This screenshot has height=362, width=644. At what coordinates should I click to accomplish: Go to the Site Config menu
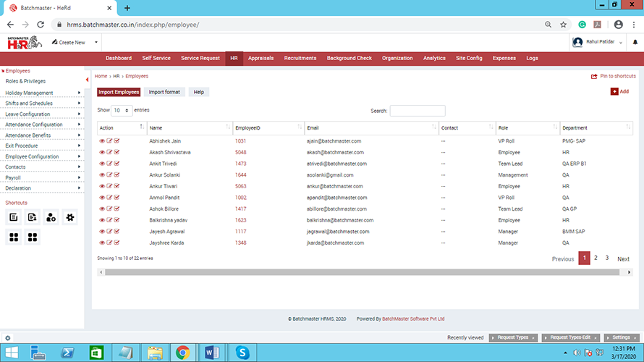click(x=469, y=58)
